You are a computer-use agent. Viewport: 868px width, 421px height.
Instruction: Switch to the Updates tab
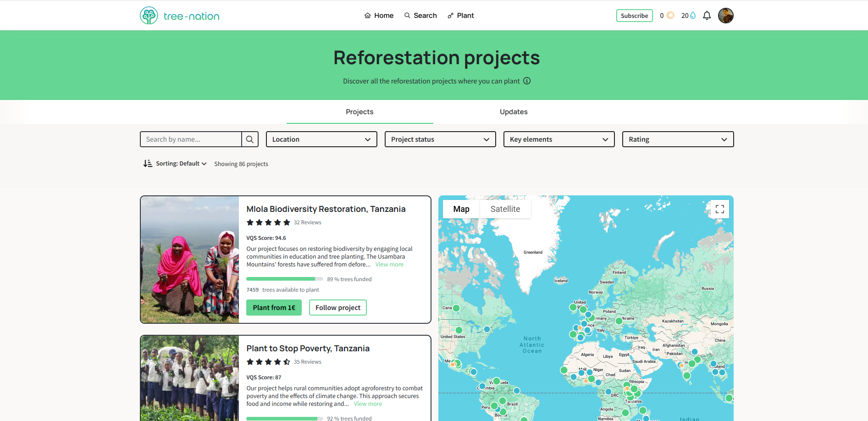click(514, 112)
